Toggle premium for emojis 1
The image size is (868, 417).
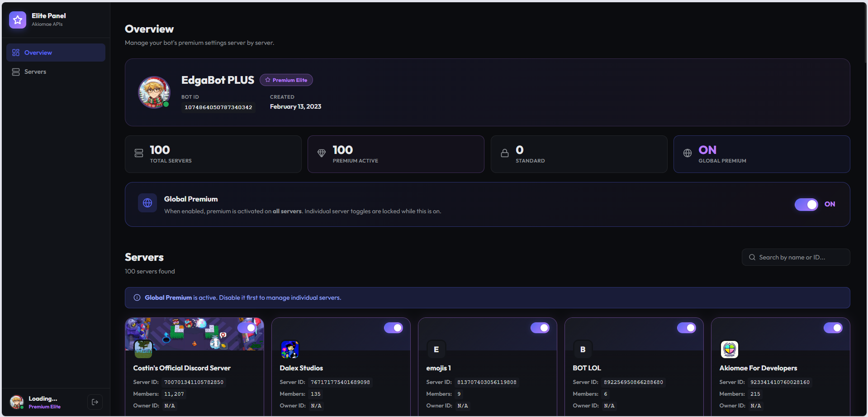click(x=540, y=328)
